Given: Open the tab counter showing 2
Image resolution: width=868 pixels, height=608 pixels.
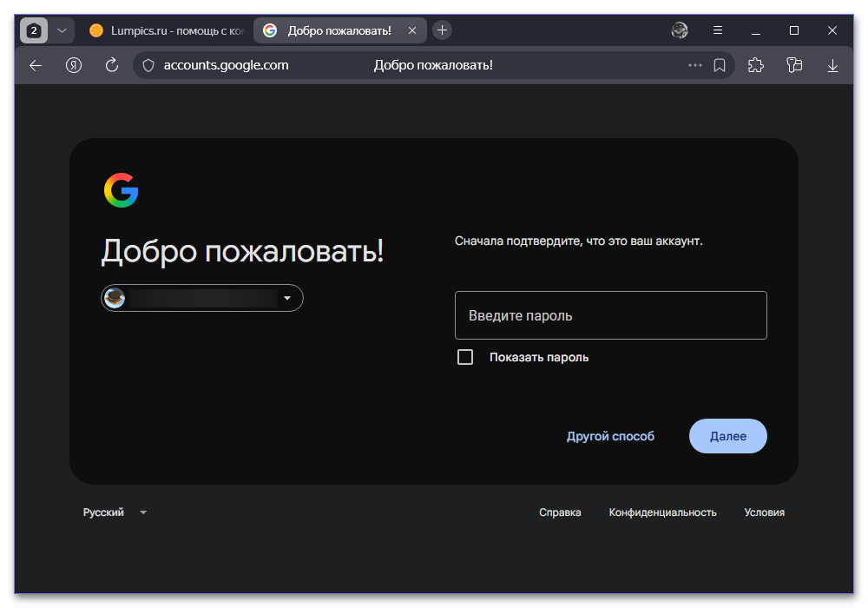Looking at the screenshot, I should coord(34,30).
